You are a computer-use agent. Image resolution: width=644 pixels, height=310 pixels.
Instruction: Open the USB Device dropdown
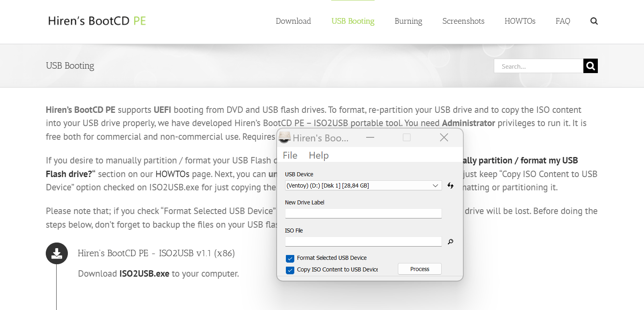pyautogui.click(x=363, y=186)
